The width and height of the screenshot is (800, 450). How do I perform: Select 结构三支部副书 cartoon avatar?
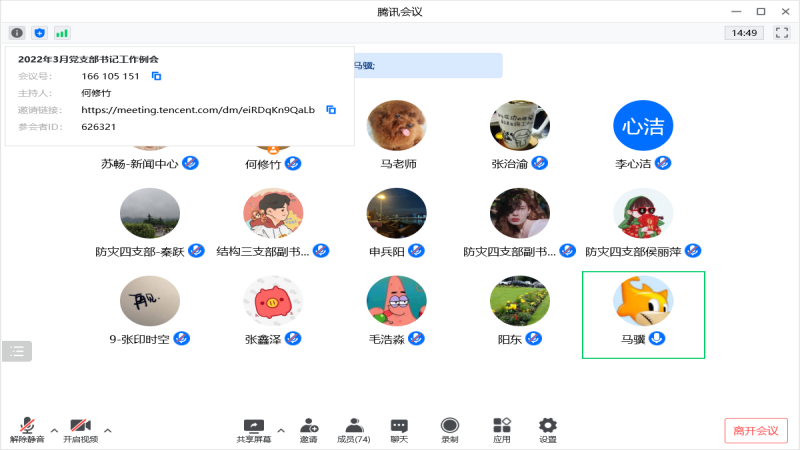[273, 213]
